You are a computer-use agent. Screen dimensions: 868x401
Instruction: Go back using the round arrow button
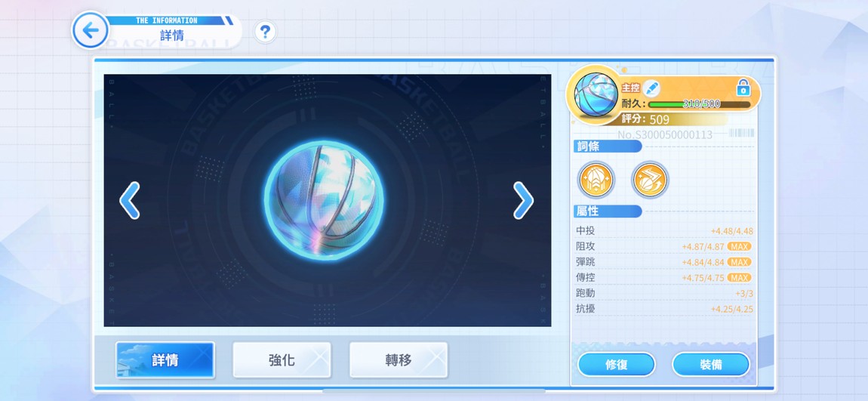click(x=91, y=30)
